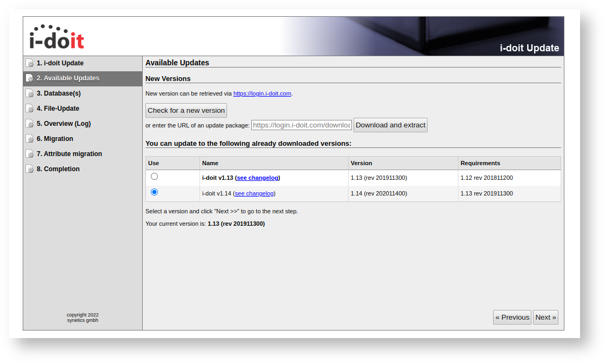This screenshot has height=364, width=606.
Task: Click the 'Next »' button
Action: tap(545, 318)
